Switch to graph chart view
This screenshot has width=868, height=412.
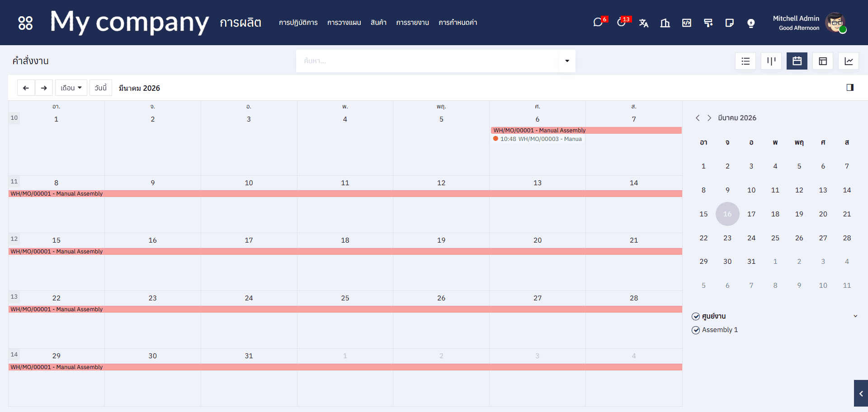tap(849, 61)
